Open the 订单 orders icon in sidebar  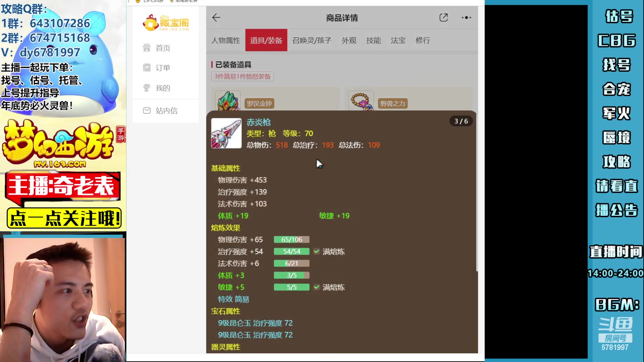tap(147, 68)
